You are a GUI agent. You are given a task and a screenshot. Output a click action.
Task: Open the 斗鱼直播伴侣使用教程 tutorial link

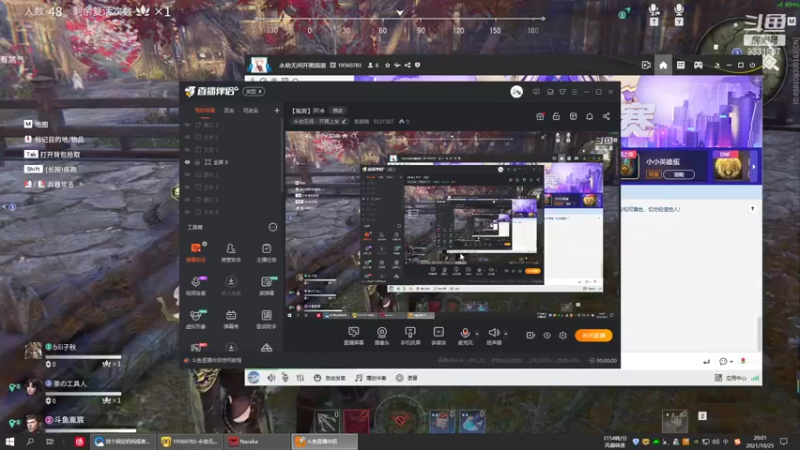[x=213, y=360]
